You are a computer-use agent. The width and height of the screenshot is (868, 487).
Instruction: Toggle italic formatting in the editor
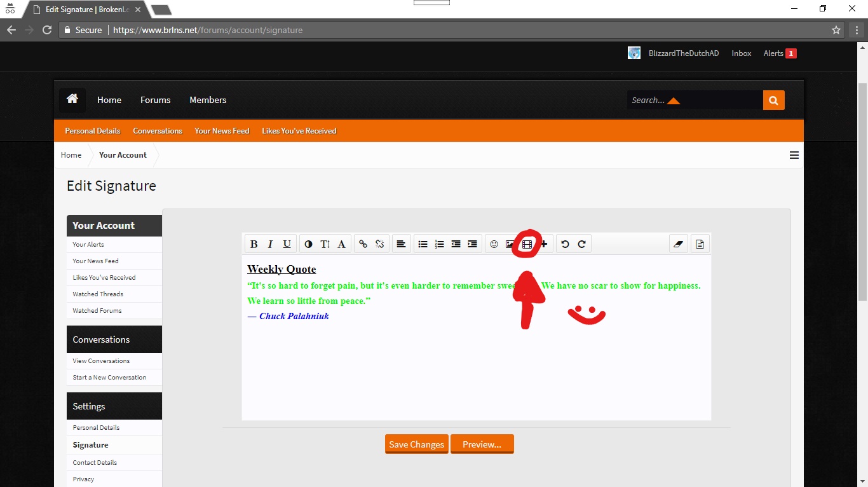270,244
